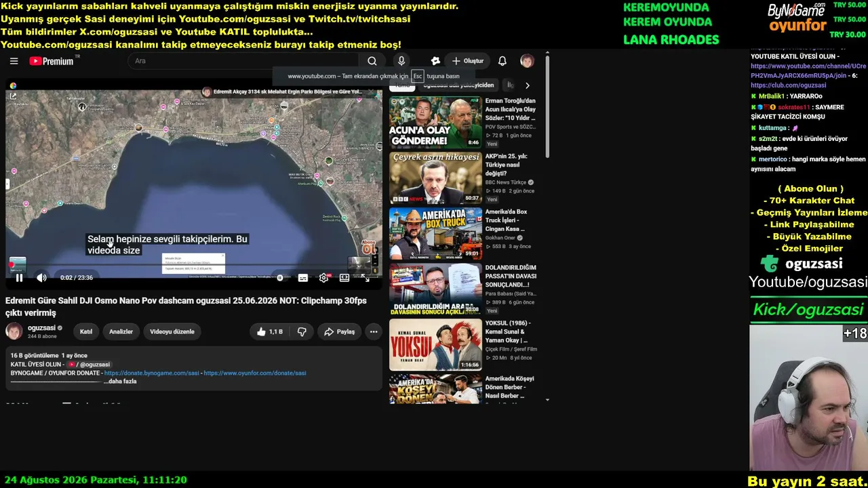The width and height of the screenshot is (868, 488).
Task: Open the Amerika'da Köşeyi Dönen thumbnail
Action: [435, 388]
